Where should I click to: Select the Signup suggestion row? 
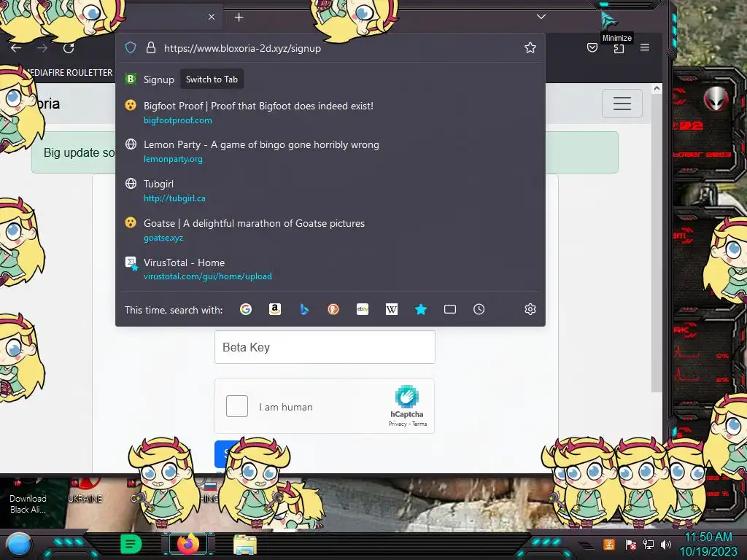330,79
